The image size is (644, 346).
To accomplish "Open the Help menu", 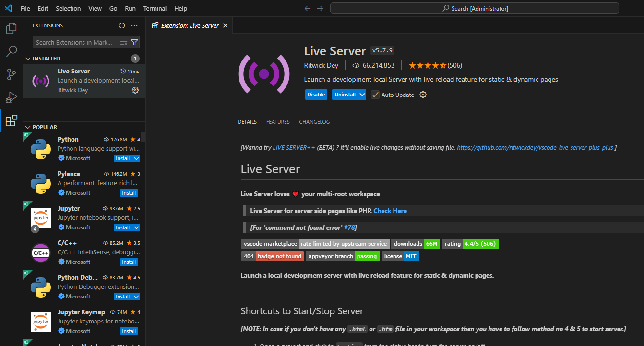I will point(181,8).
